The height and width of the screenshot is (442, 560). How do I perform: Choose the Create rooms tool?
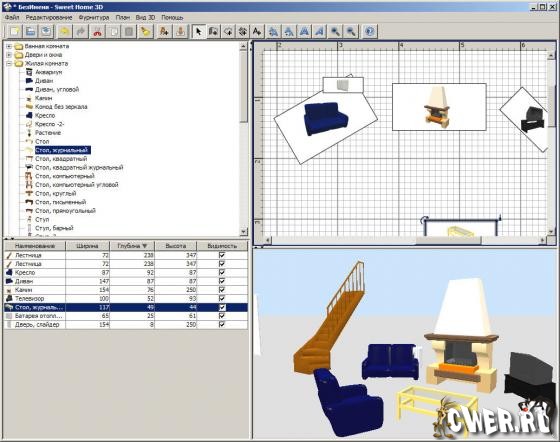[228, 32]
